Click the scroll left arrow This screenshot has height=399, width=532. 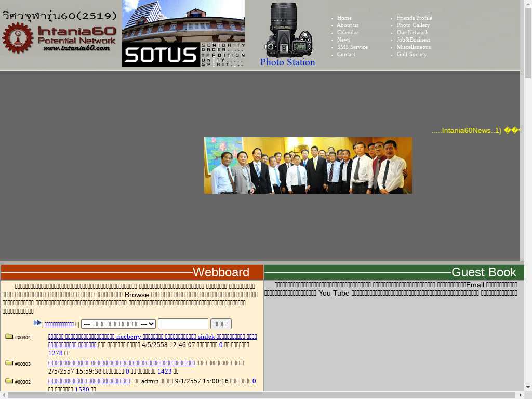point(4,395)
